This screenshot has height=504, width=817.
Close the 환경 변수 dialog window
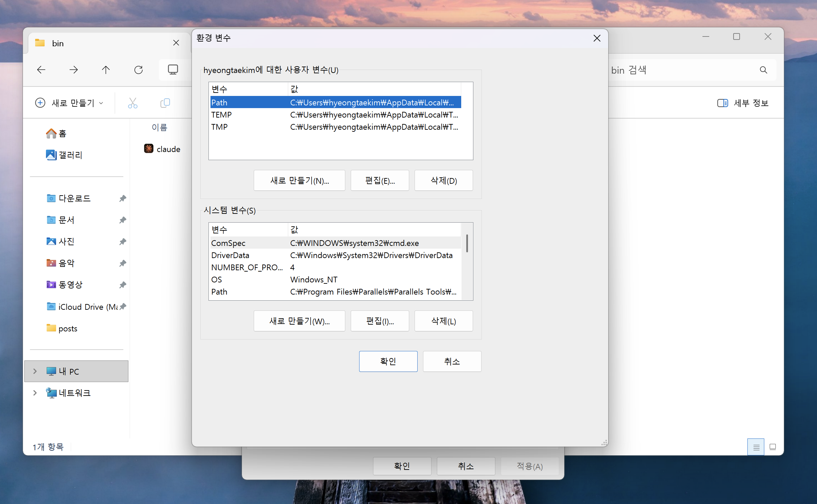coord(597,38)
